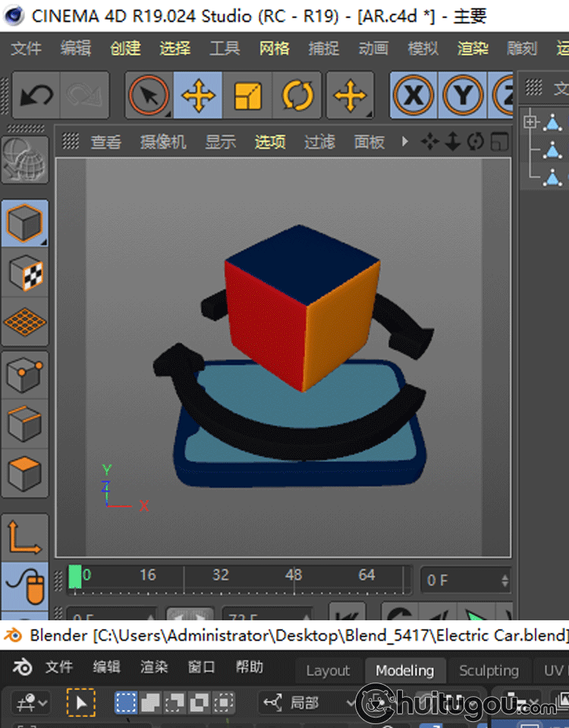Select Model mode cube icon
The image size is (569, 728).
[25, 223]
